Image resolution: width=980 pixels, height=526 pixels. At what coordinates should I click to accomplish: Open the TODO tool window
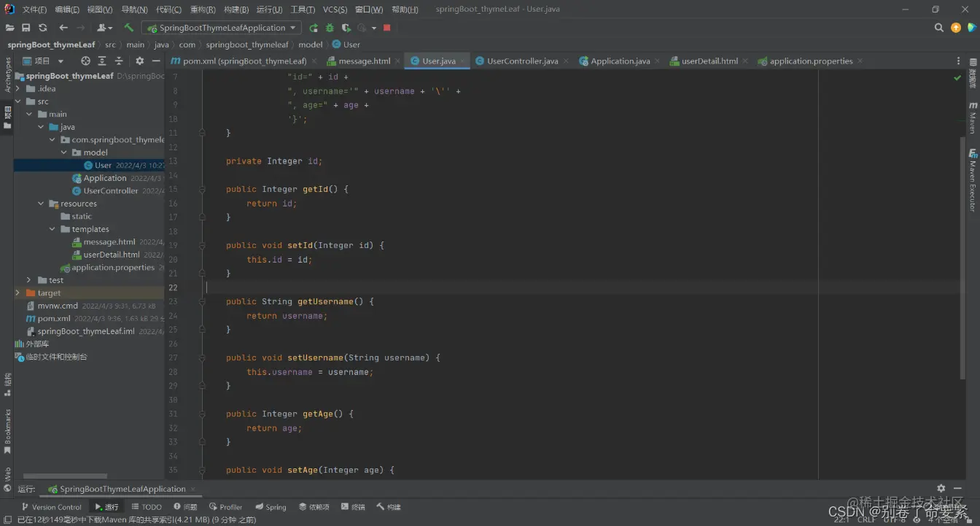pyautogui.click(x=147, y=507)
